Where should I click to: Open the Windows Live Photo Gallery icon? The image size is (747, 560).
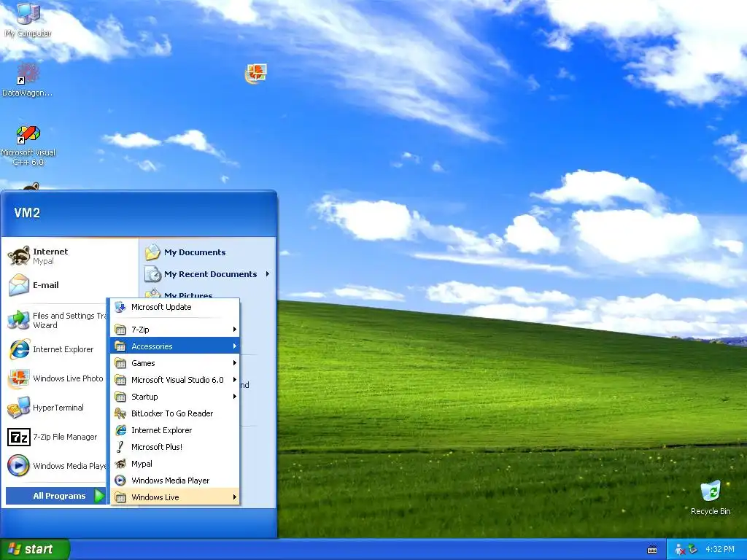coord(19,378)
